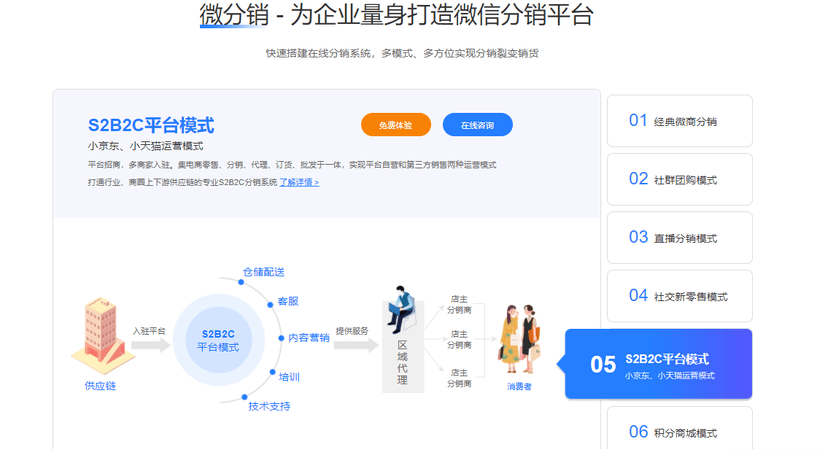Viewport: 828px width, 449px height.
Task: Click the 供应链 building icon
Action: [x=102, y=335]
